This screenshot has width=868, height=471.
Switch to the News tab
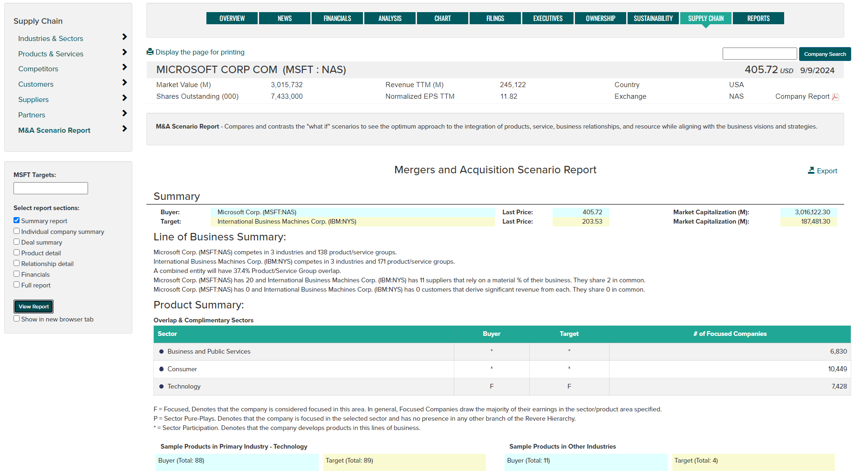coord(285,18)
